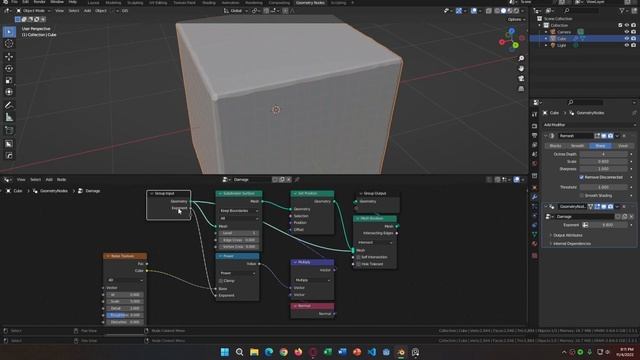Click the Octree Depth value field

point(603,154)
